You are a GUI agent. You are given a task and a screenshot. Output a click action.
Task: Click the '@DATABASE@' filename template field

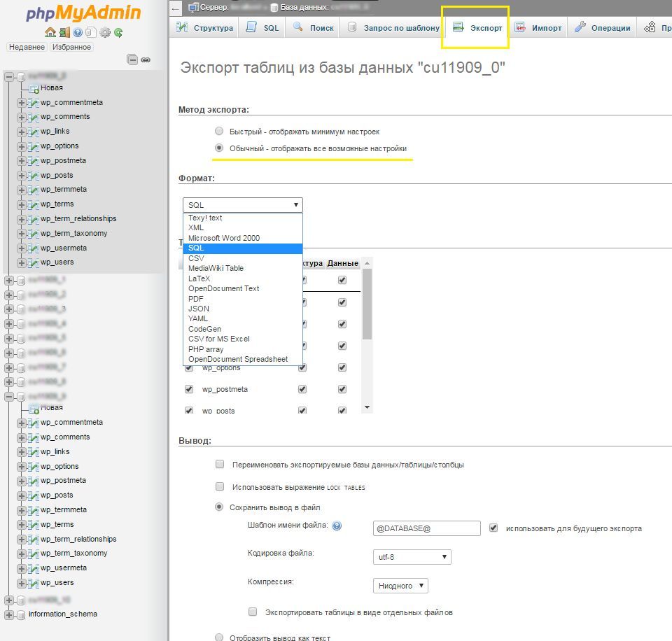pyautogui.click(x=426, y=528)
